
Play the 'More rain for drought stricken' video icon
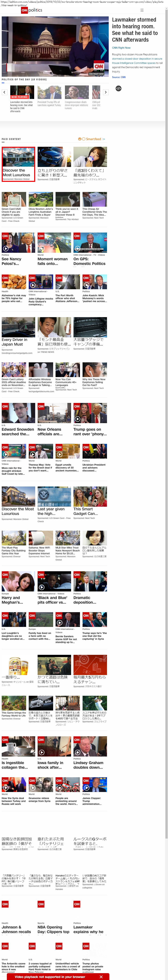(6, 454)
